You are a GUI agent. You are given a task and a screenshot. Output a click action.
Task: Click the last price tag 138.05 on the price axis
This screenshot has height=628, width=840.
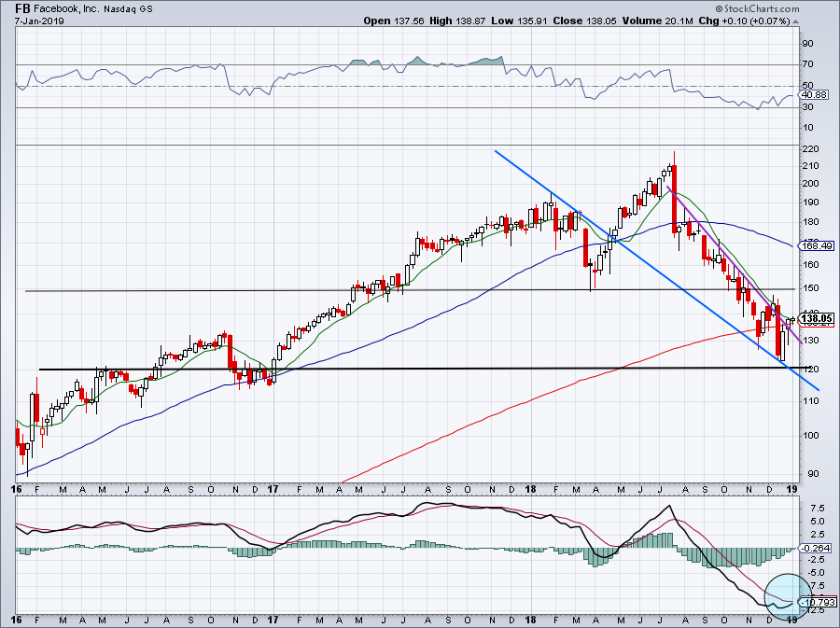click(818, 318)
